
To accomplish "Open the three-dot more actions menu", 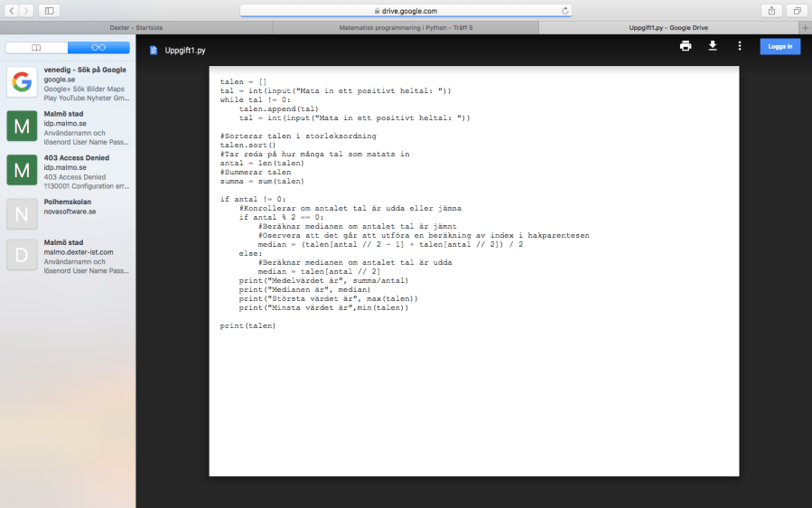I will (x=740, y=46).
